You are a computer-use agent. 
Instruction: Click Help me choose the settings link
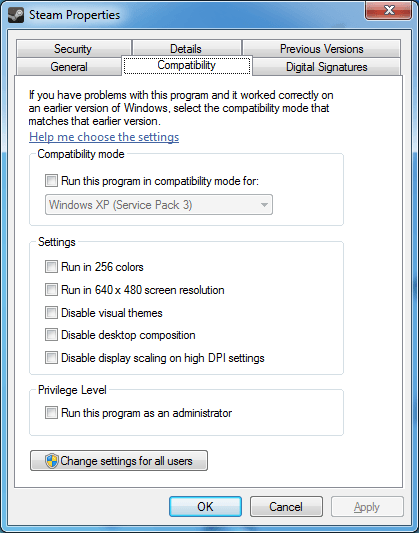pos(104,137)
